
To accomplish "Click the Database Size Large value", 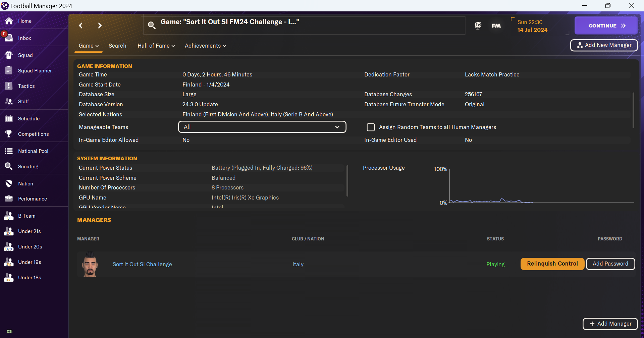I will [x=190, y=94].
